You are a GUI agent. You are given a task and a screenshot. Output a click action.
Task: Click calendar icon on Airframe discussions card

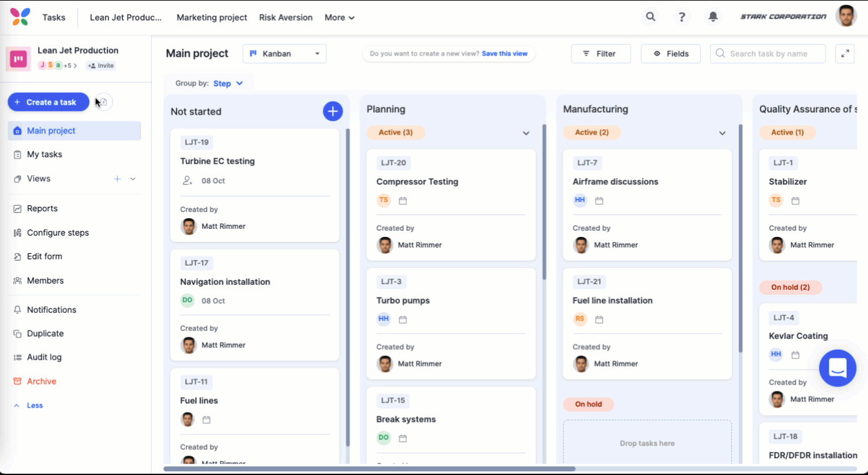pyautogui.click(x=599, y=201)
